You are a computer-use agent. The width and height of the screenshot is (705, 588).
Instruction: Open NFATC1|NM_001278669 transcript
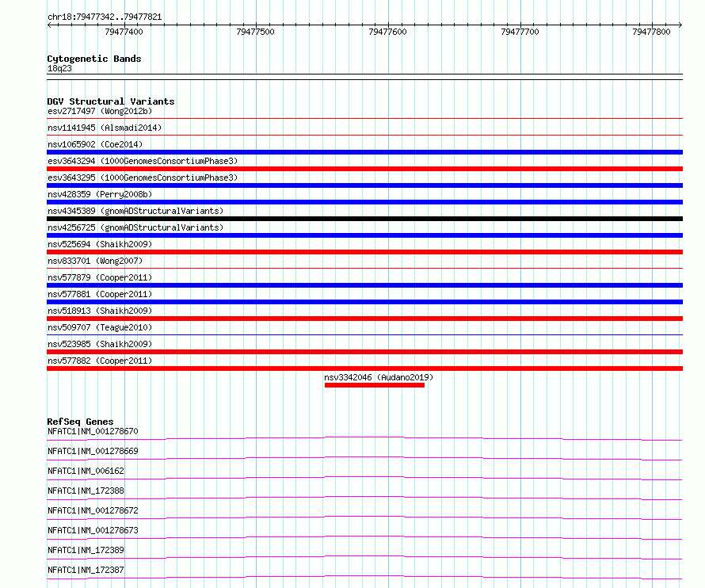tap(93, 451)
